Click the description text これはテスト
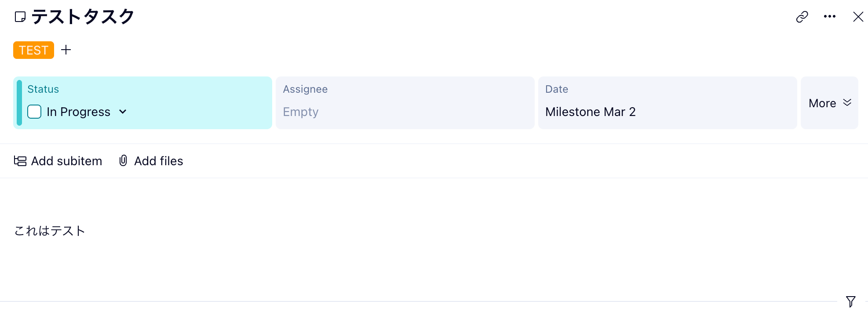 tap(50, 231)
